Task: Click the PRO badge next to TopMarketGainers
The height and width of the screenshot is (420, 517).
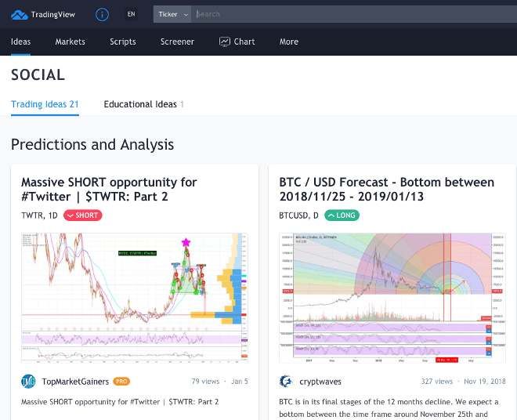Action: coord(121,382)
